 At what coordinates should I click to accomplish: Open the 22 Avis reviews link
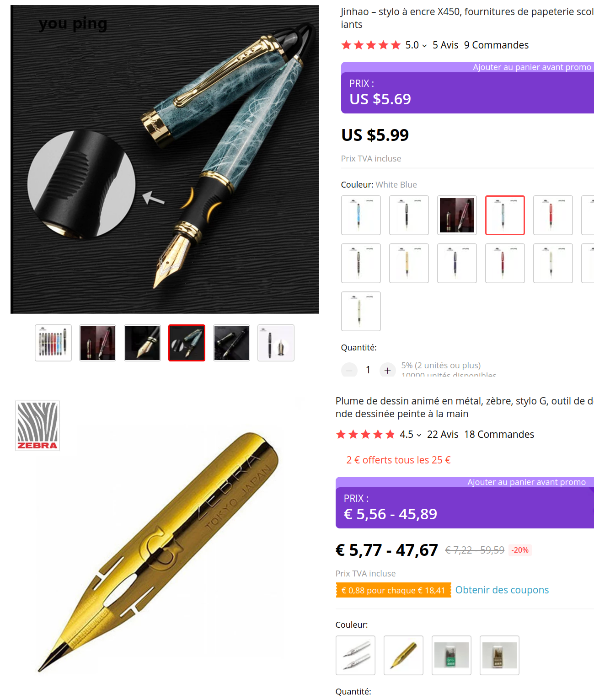tap(443, 434)
